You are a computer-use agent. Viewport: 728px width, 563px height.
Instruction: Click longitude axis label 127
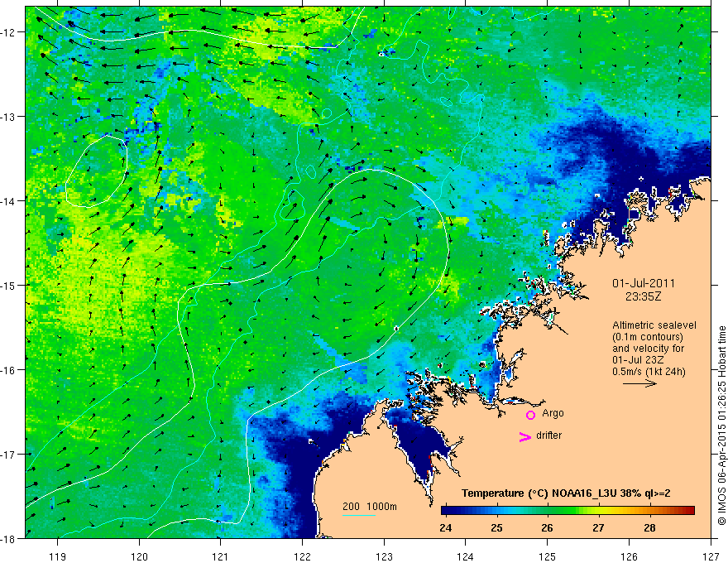pos(711,557)
